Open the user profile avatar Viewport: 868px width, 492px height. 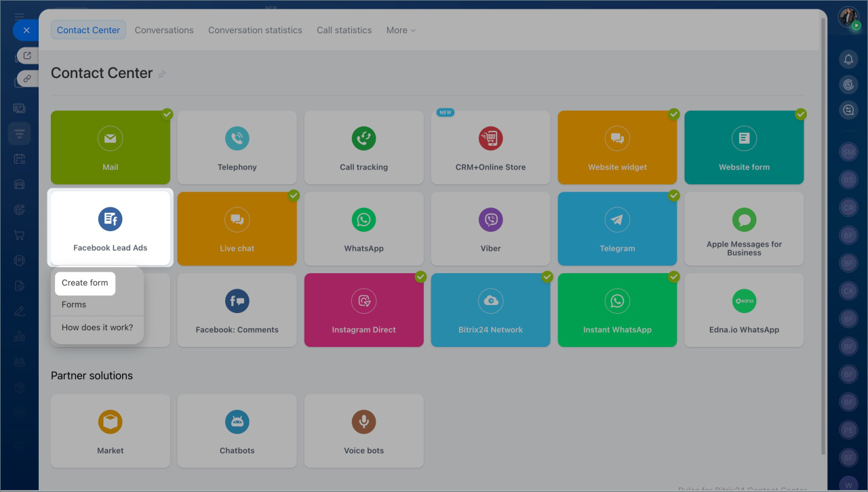click(848, 17)
